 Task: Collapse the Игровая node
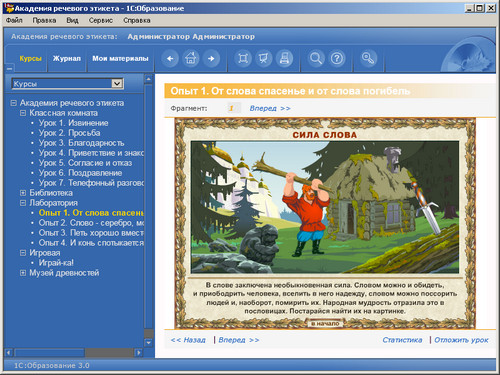[x=23, y=253]
